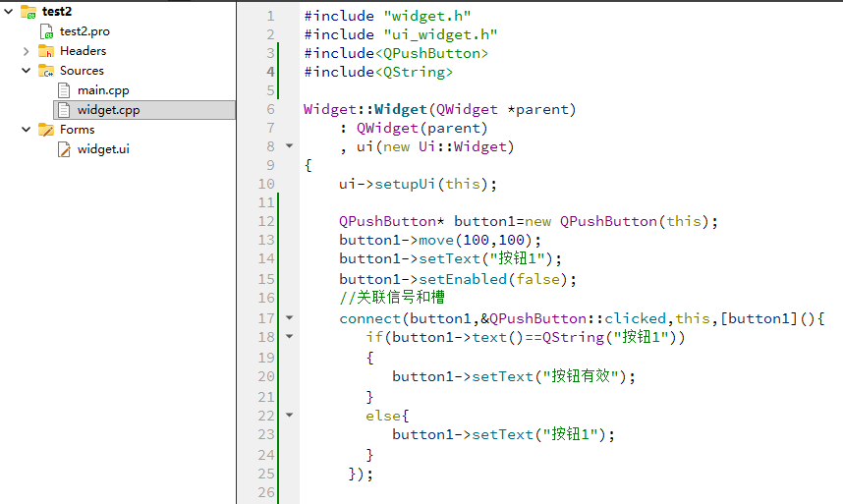Click line number 26 in the gutter
This screenshot has height=504, width=843.
(266, 492)
